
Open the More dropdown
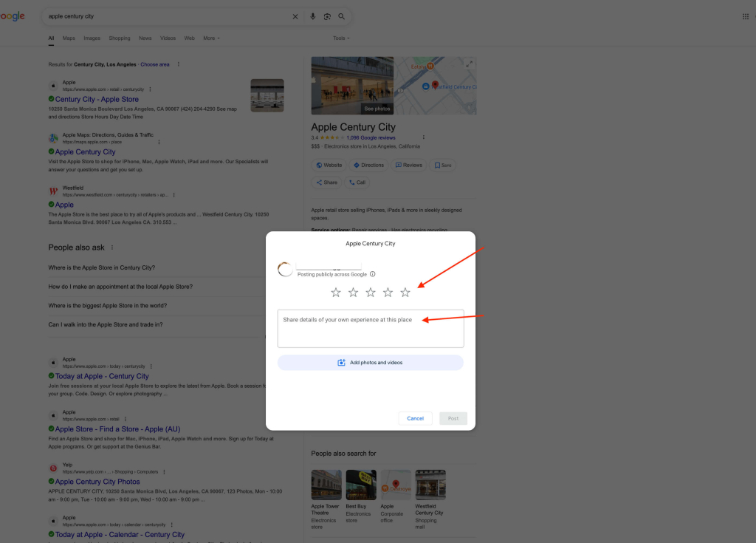pos(211,38)
